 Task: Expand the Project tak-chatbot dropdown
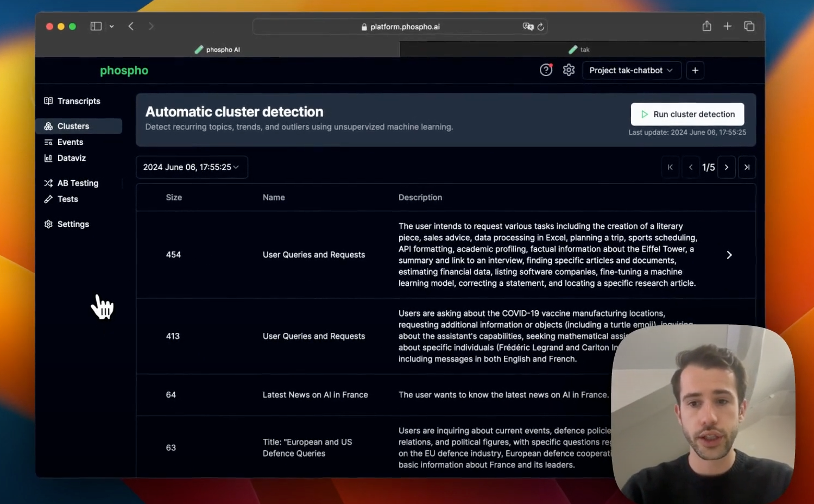coord(632,71)
